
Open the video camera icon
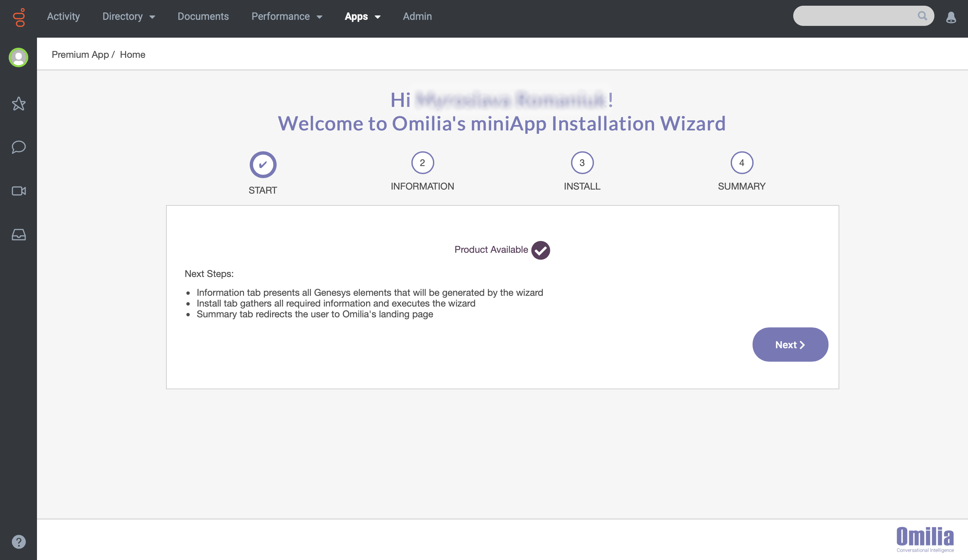[18, 191]
